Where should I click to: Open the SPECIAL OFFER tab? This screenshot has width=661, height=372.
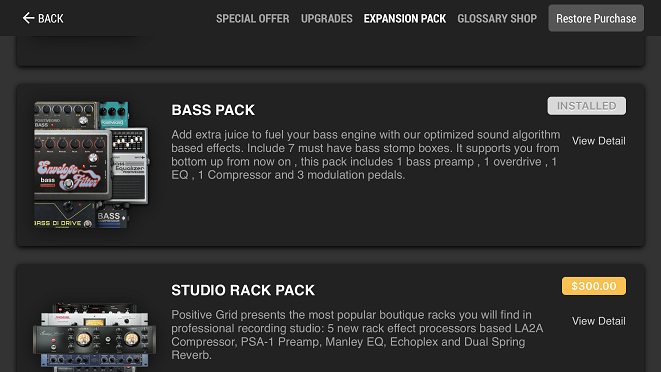click(253, 19)
